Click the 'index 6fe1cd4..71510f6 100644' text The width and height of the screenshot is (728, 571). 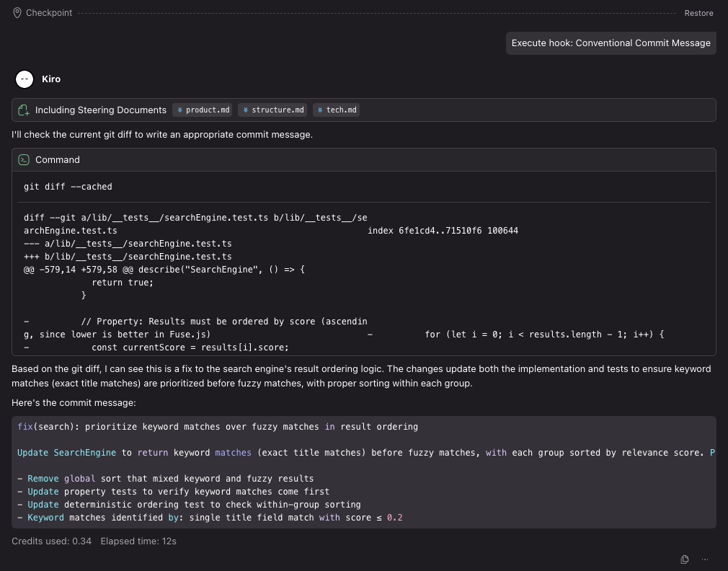pos(443,231)
